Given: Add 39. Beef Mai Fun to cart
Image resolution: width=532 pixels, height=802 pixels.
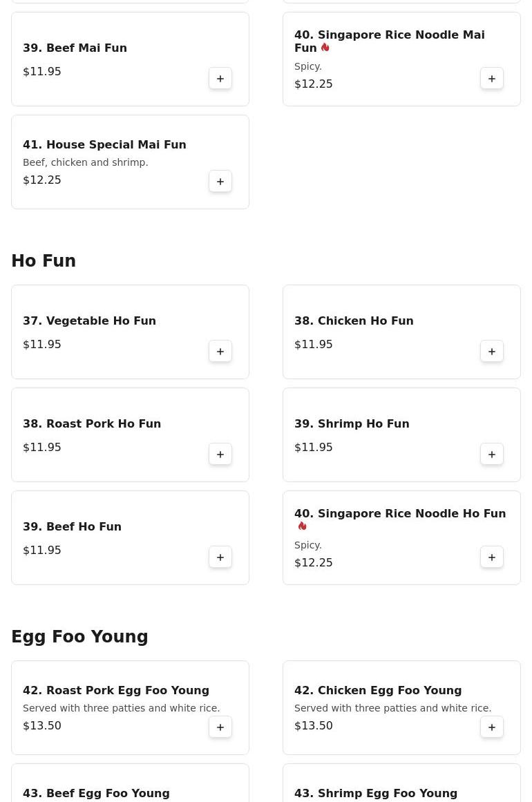Looking at the screenshot, I should point(220,78).
